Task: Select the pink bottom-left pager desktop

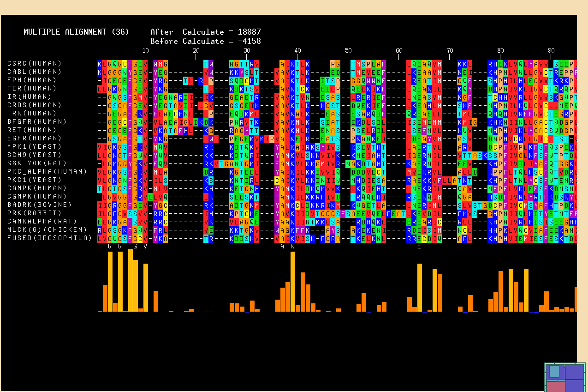Action: tap(555, 386)
